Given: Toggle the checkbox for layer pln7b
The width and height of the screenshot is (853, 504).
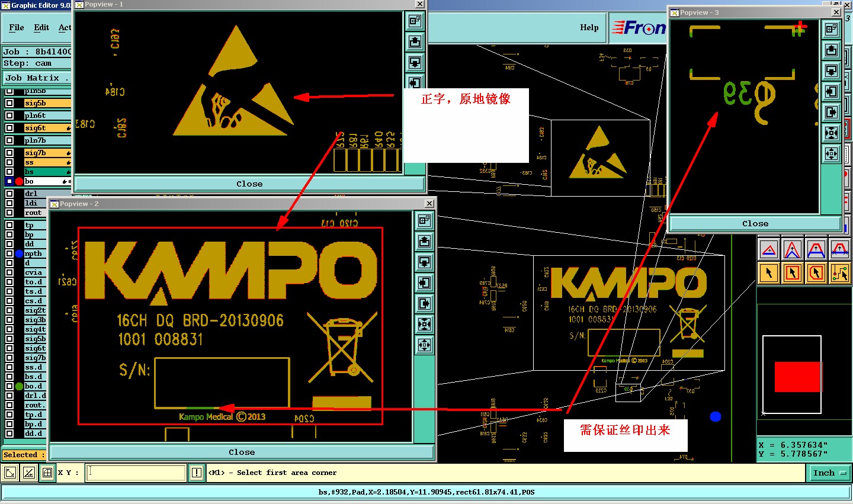Looking at the screenshot, I should pyautogui.click(x=9, y=140).
